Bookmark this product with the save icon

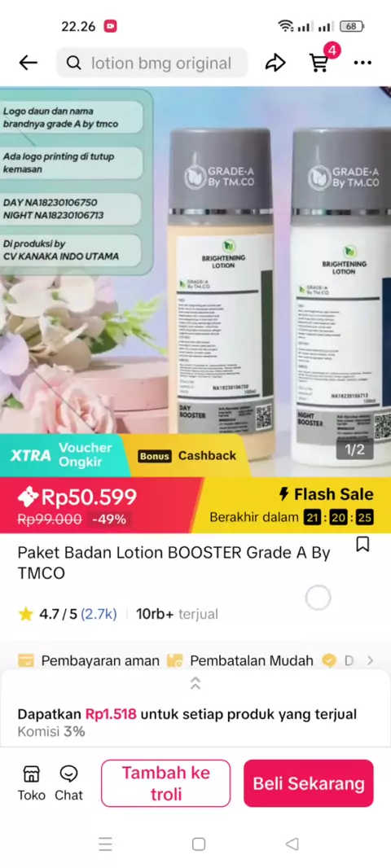362,545
